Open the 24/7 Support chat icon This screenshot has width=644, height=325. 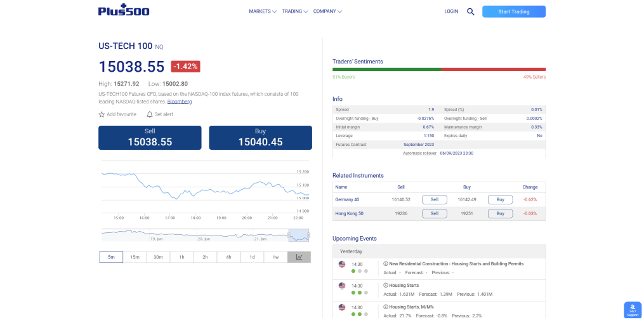633,310
